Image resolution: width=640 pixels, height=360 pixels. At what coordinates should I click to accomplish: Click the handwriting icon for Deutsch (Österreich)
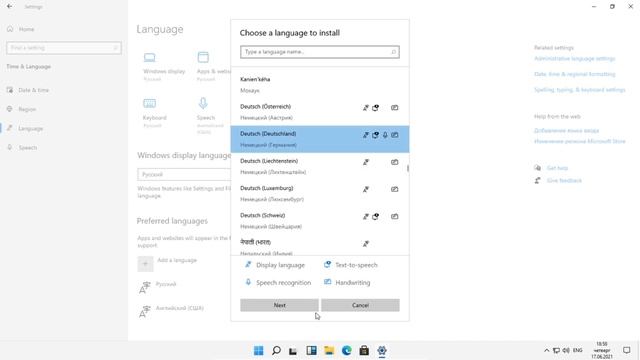[x=394, y=108]
